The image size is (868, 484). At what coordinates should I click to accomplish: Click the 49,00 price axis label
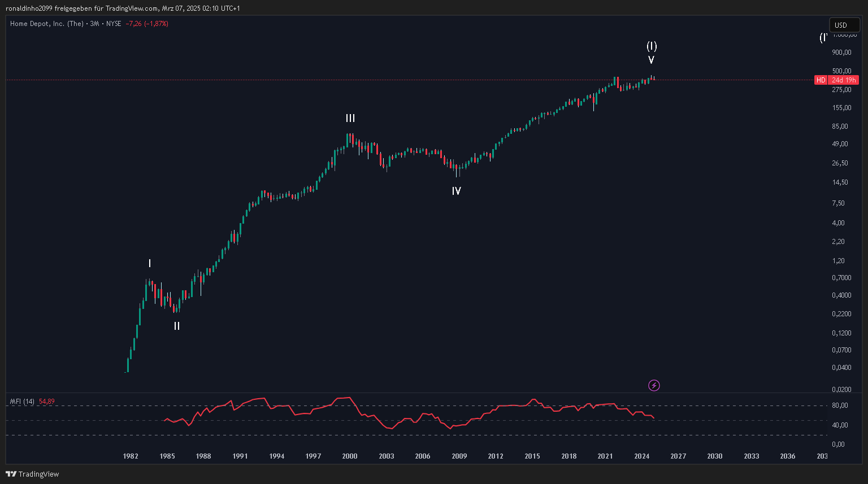click(840, 144)
